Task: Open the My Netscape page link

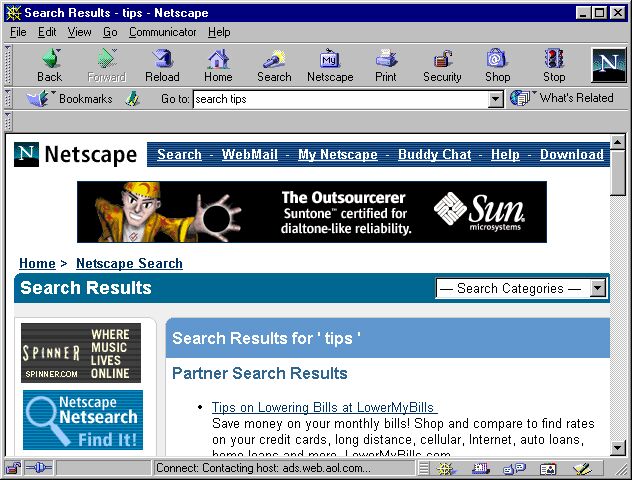Action: (x=338, y=154)
